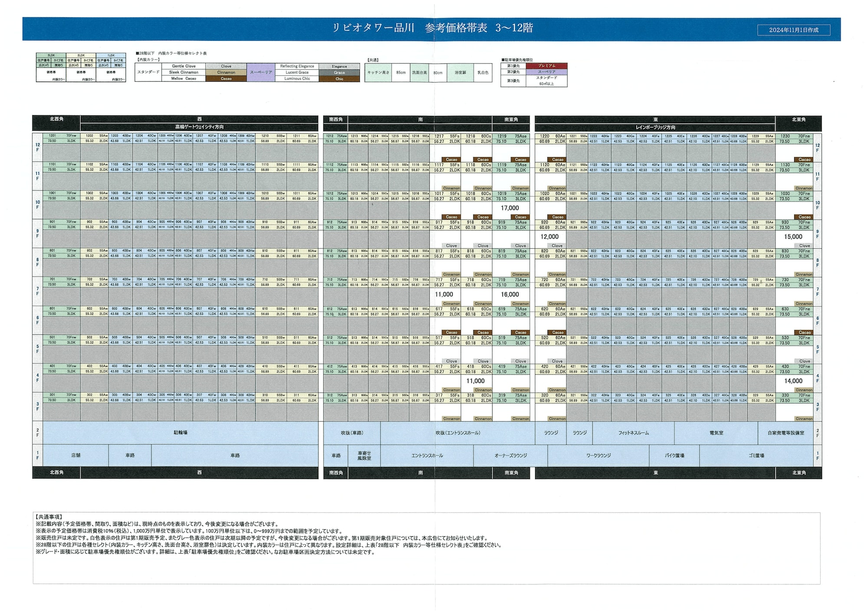Click the 'ゴミ置場' cell on 1F
Viewport: 868px width, 614px height.
click(756, 456)
